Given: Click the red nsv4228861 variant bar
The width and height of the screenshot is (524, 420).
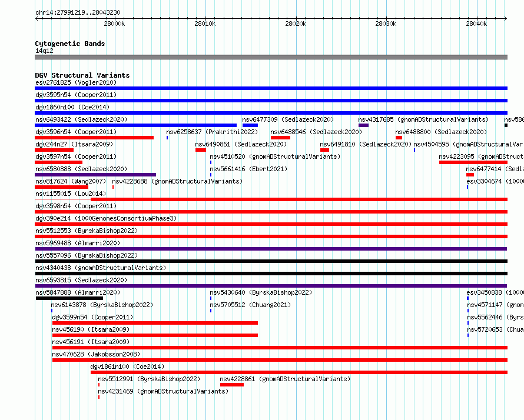Looking at the screenshot, I should [232, 385].
